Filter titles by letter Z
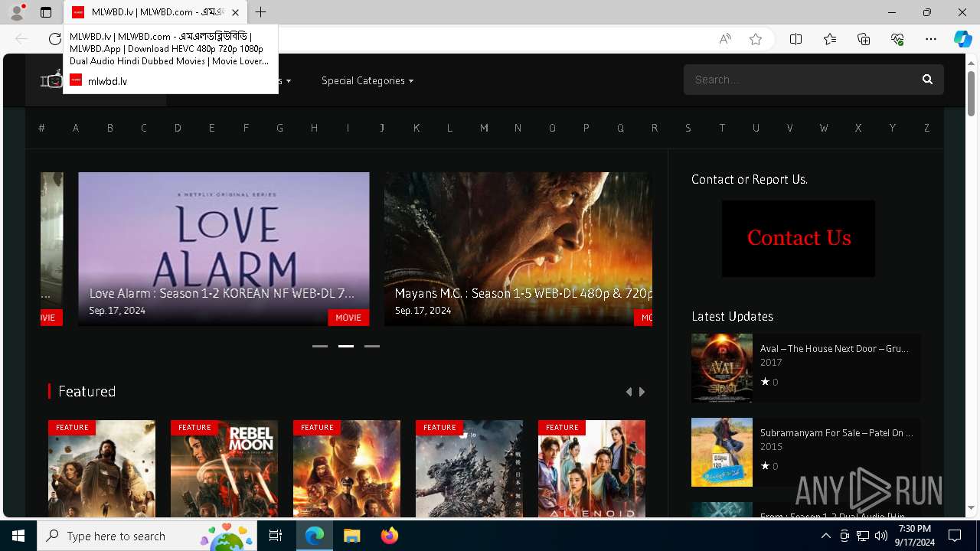Image resolution: width=980 pixels, height=551 pixels. (926, 128)
